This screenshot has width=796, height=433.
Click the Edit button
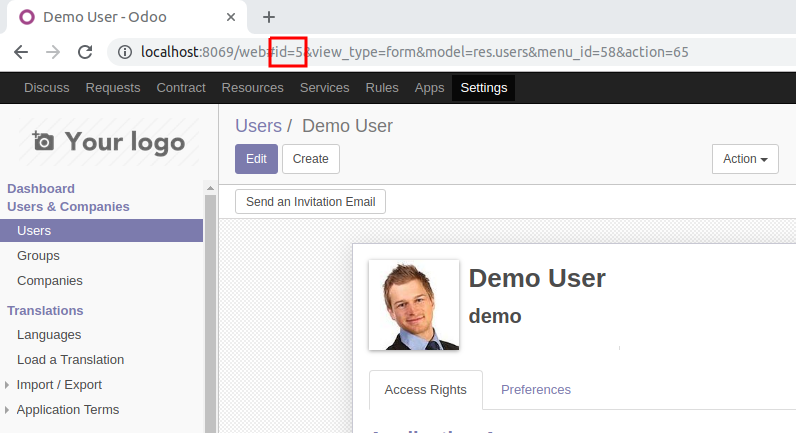point(256,159)
